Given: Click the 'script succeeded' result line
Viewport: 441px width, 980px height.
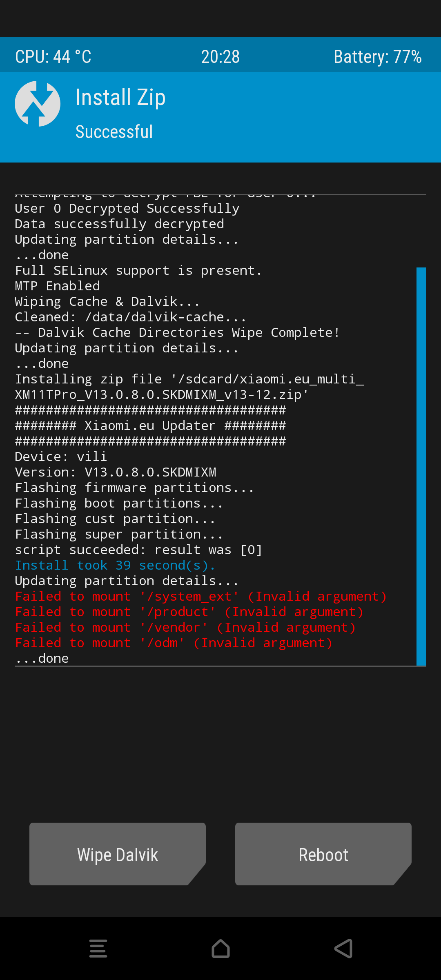Looking at the screenshot, I should [x=138, y=550].
